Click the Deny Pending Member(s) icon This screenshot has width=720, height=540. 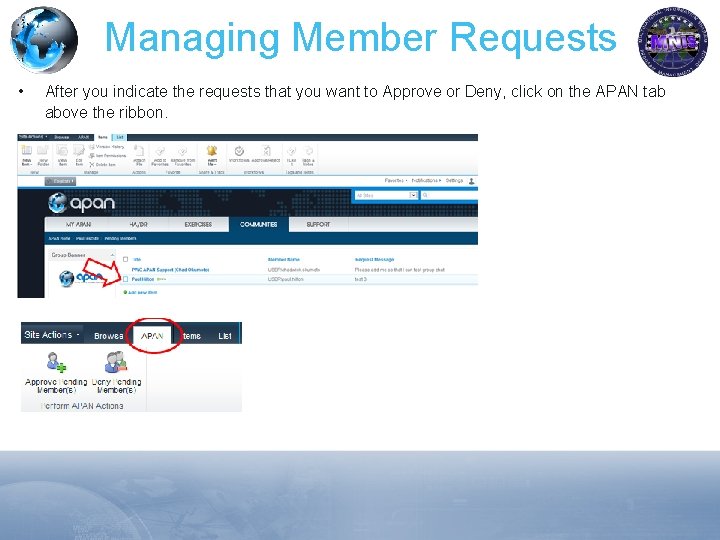(116, 362)
